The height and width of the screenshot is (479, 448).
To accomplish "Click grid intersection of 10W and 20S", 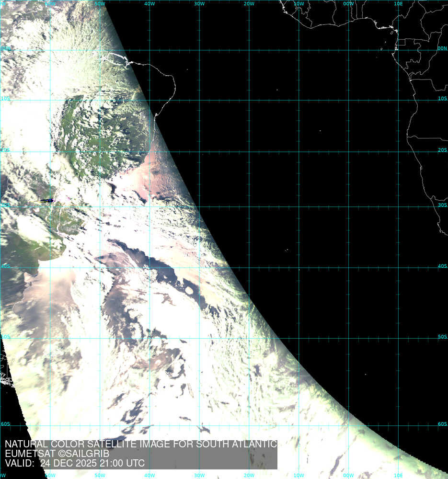I will pyautogui.click(x=299, y=152).
